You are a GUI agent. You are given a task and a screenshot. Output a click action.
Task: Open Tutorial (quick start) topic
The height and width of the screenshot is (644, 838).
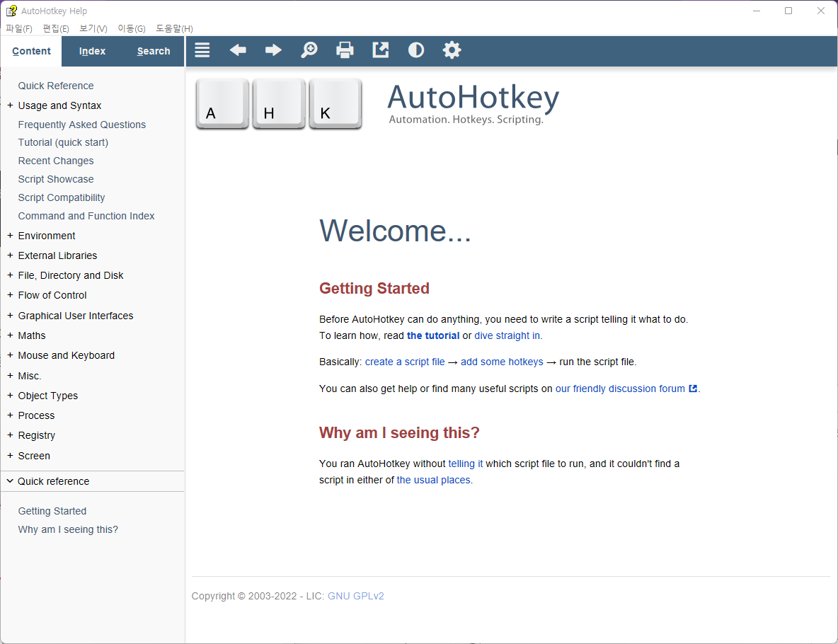[x=63, y=142]
